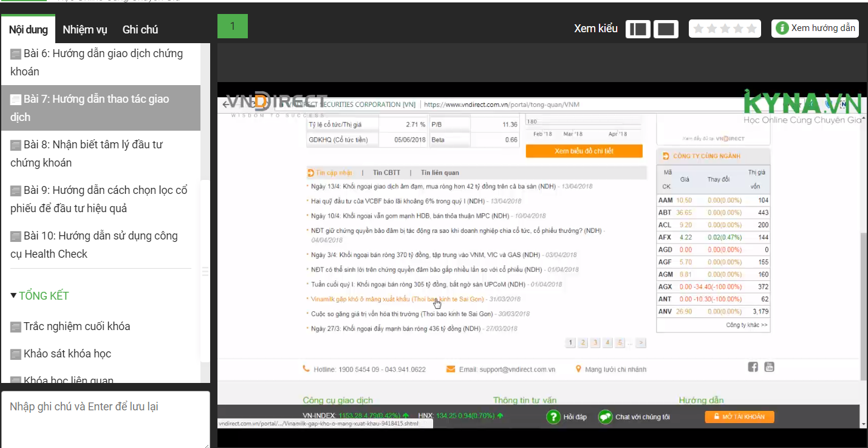This screenshot has width=868, height=448.
Task: Click the document icon next to Bài 8
Action: coord(16,145)
